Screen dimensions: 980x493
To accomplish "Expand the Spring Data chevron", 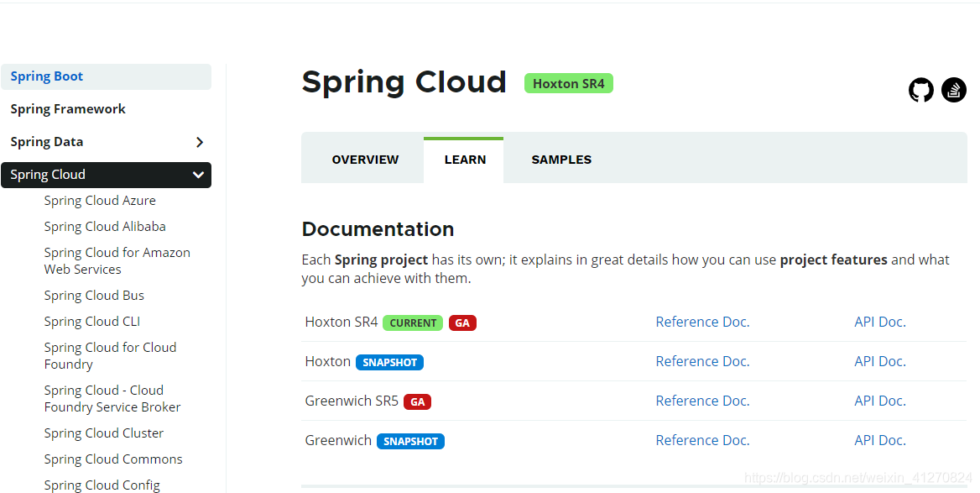I will [x=200, y=142].
